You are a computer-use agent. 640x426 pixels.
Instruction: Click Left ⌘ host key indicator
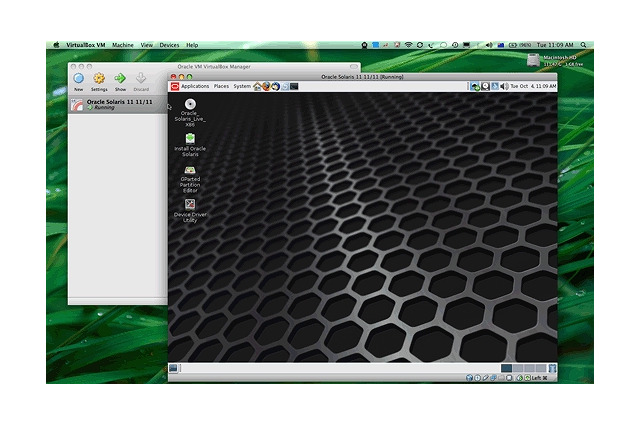540,378
